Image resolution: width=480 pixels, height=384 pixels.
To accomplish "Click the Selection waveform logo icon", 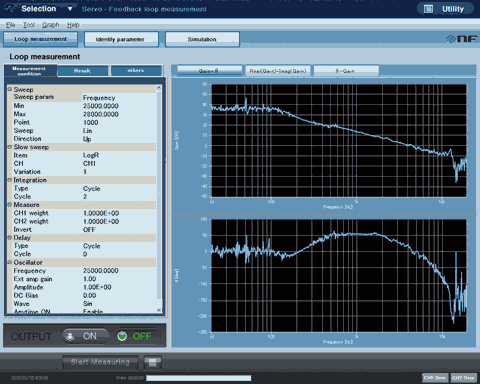I will (x=11, y=8).
